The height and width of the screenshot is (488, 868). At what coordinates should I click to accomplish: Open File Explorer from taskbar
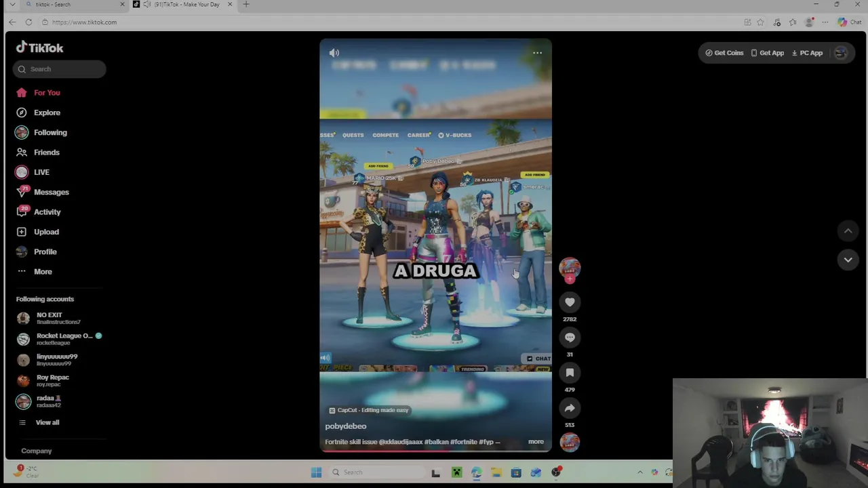tap(496, 472)
